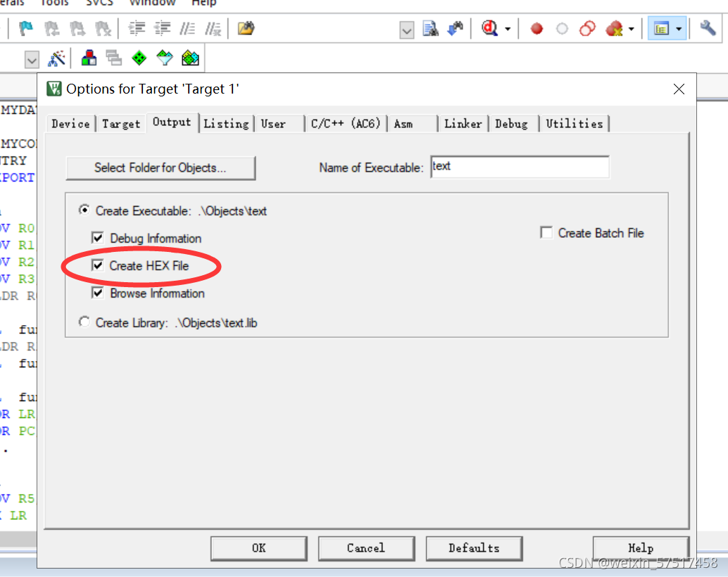Expand breakpoints kill dropdown arrow

[631, 30]
